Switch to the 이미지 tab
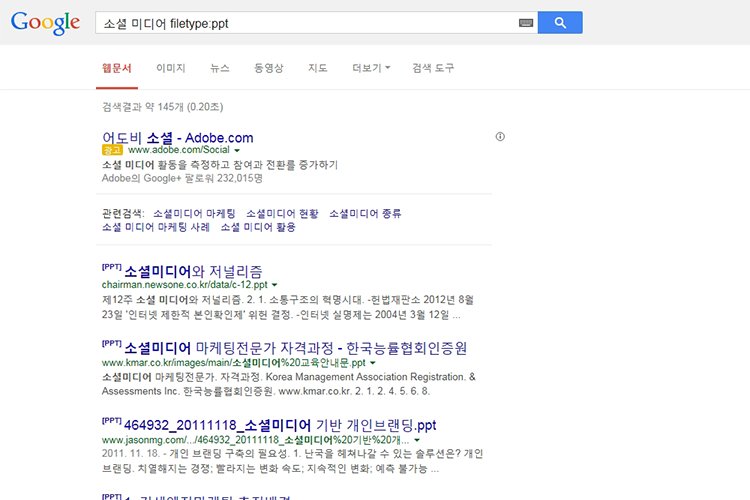The height and width of the screenshot is (500, 750). [171, 68]
